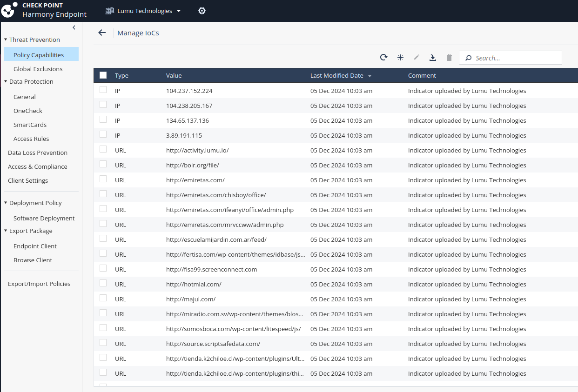Select Software Deployment in the sidebar
The image size is (578, 392).
click(44, 218)
